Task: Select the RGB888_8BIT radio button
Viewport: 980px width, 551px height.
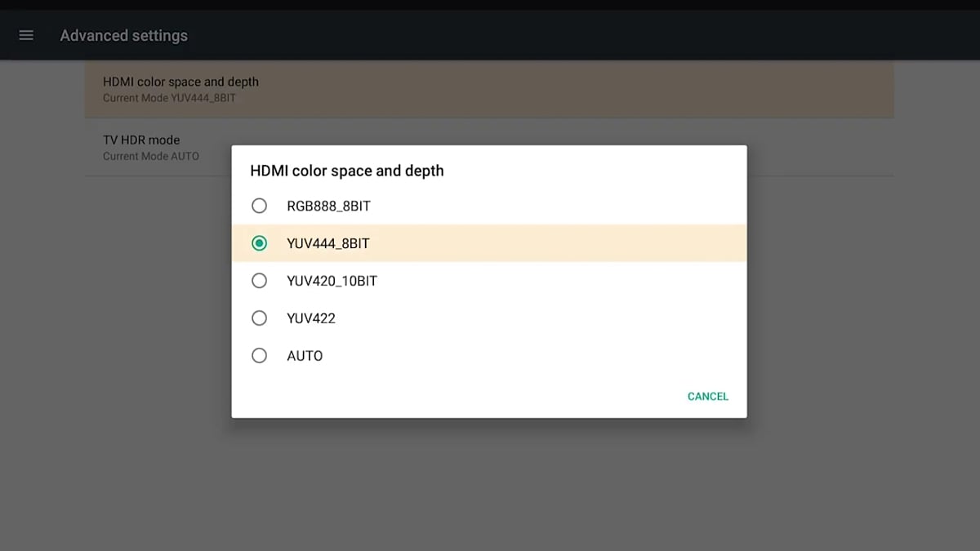Action: (x=259, y=206)
